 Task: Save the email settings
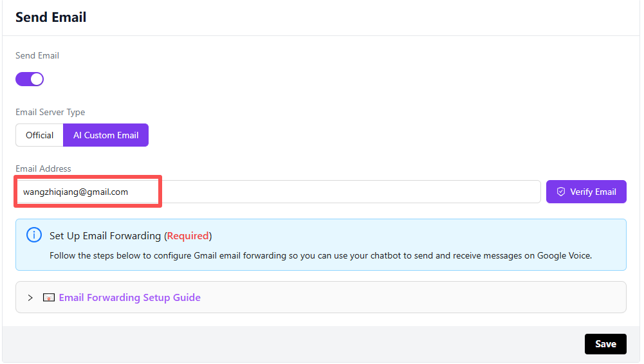tap(605, 344)
